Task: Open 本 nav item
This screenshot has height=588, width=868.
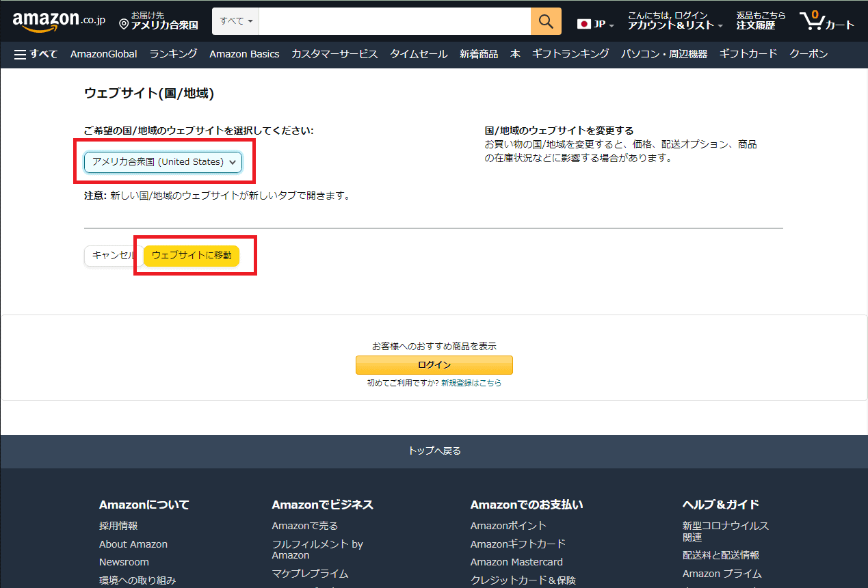Action: coord(515,54)
